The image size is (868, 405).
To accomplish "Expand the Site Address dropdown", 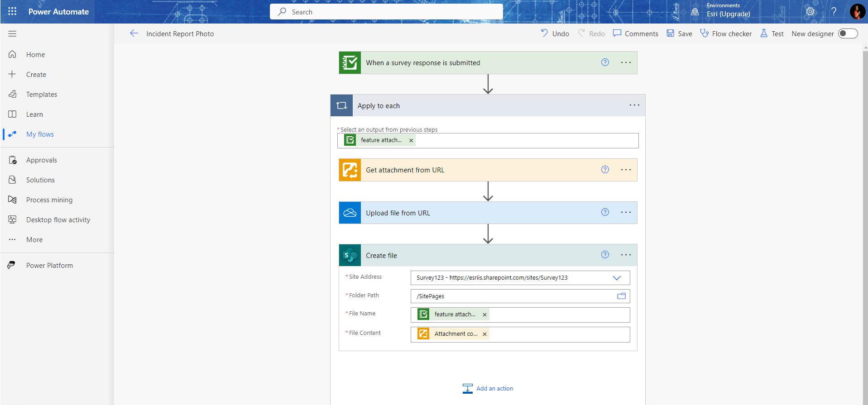I will (616, 278).
